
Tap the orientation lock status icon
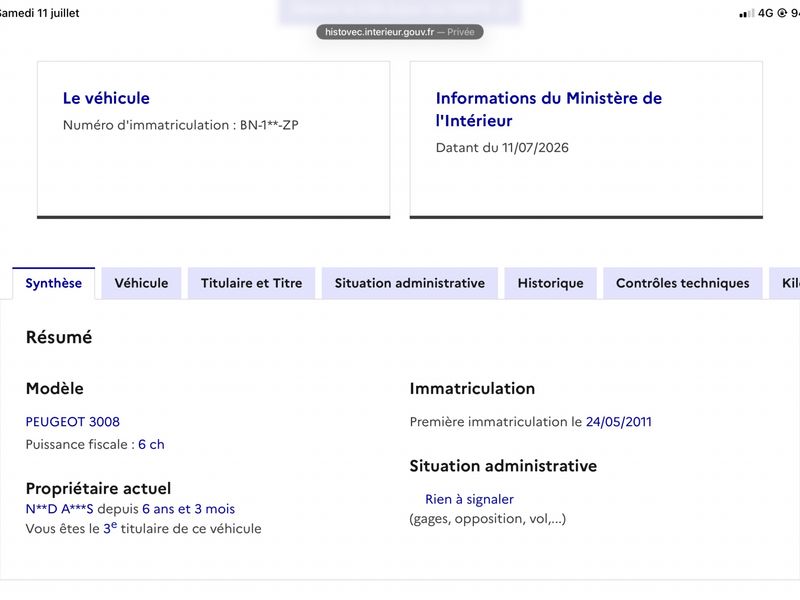tap(782, 13)
